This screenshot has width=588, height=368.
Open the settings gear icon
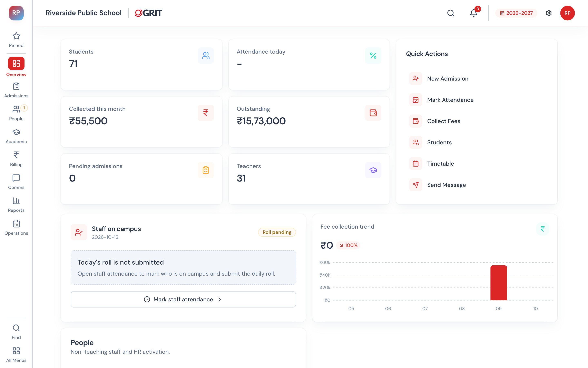tap(549, 13)
